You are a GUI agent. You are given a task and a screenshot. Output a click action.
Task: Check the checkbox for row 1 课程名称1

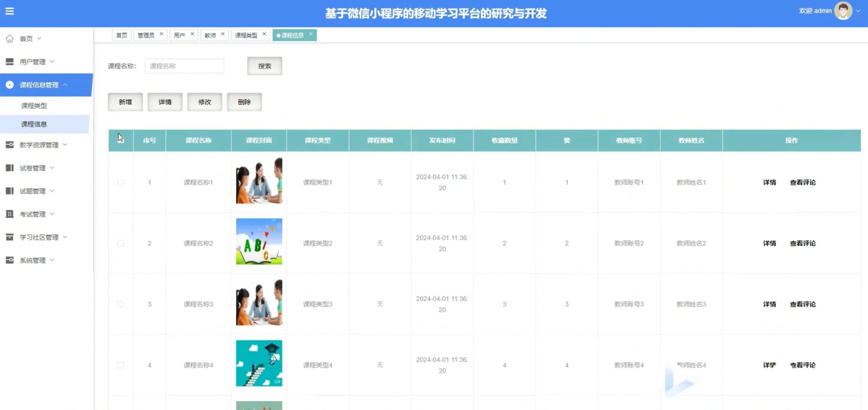121,182
